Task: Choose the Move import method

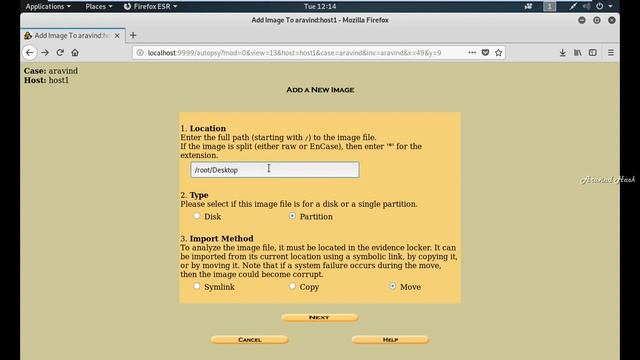Action: 392,286
